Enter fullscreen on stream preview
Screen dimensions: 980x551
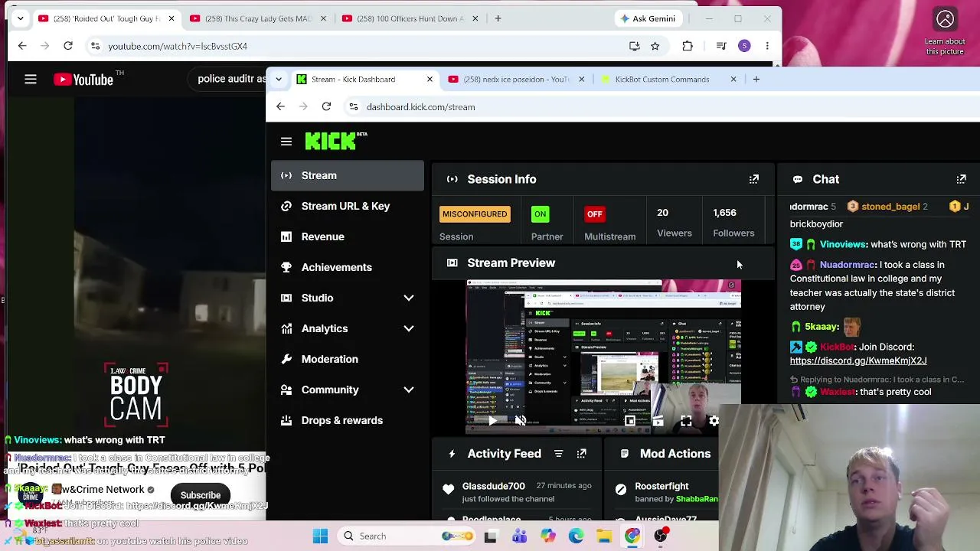[x=686, y=420]
